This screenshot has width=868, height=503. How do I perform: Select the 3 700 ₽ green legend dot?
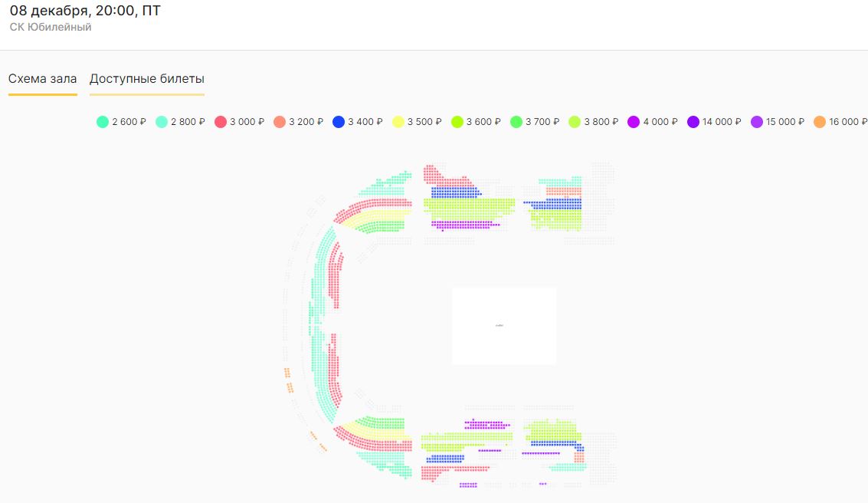(516, 122)
